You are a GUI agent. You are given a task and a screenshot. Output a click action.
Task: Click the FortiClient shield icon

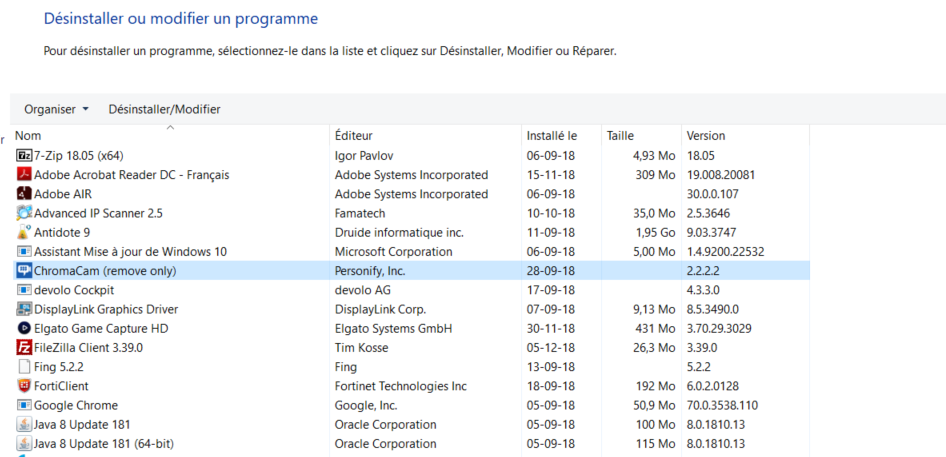pyautogui.click(x=24, y=386)
